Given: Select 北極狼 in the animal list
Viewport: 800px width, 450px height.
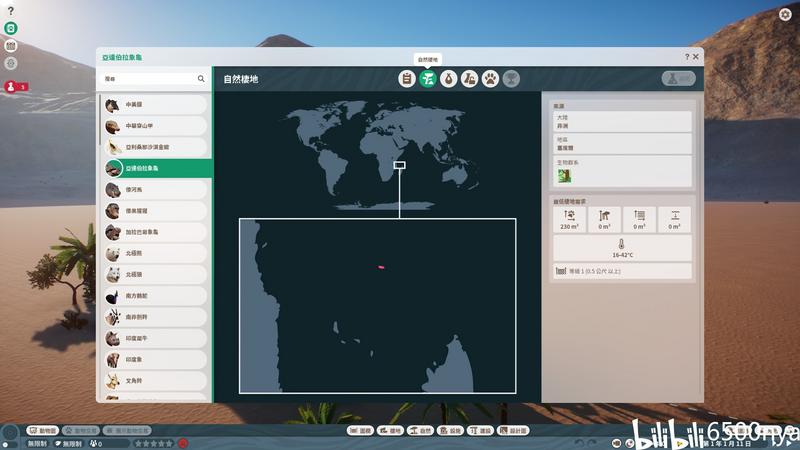Looking at the screenshot, I should [156, 274].
